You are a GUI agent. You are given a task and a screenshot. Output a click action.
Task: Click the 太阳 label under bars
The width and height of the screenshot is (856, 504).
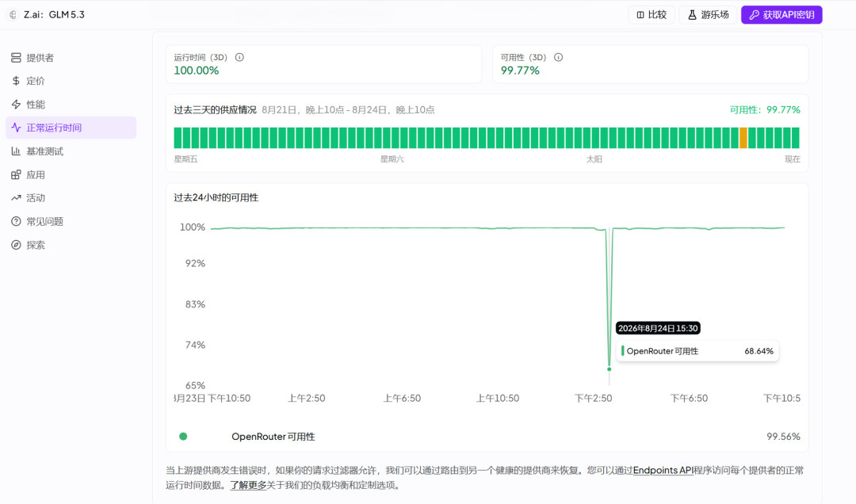point(594,159)
